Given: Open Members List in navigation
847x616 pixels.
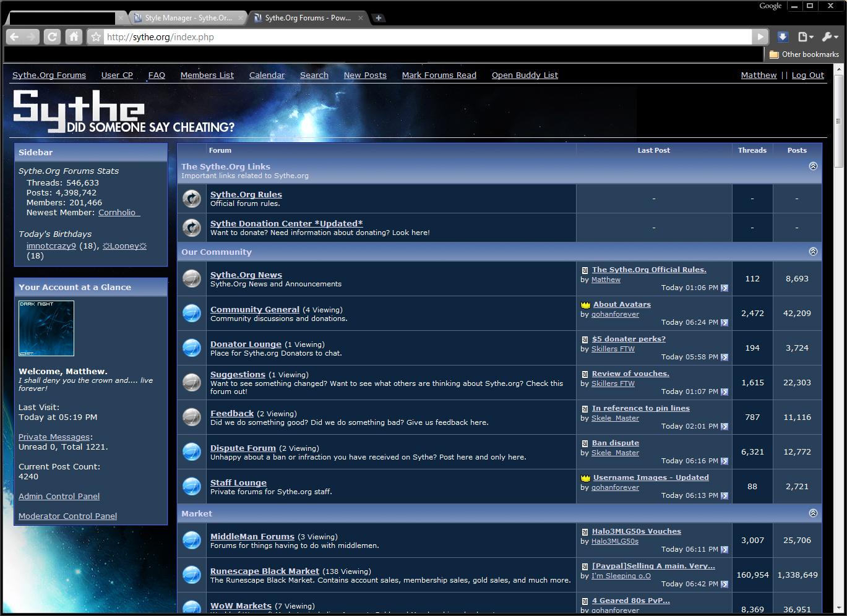Looking at the screenshot, I should pyautogui.click(x=207, y=75).
